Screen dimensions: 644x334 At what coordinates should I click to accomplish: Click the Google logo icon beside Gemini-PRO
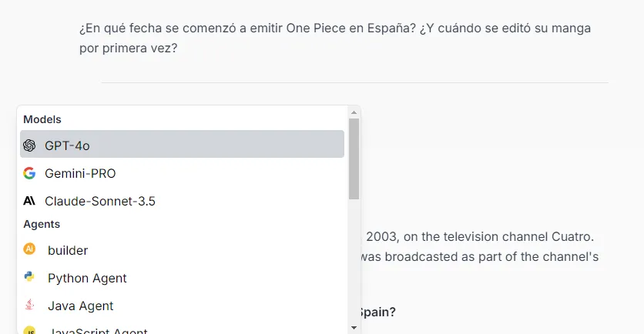(x=29, y=173)
